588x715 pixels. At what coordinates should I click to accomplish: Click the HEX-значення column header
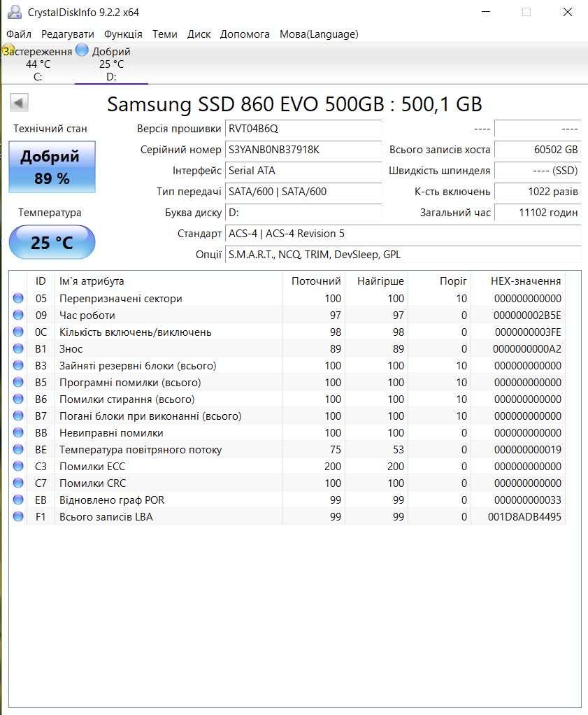(518, 281)
